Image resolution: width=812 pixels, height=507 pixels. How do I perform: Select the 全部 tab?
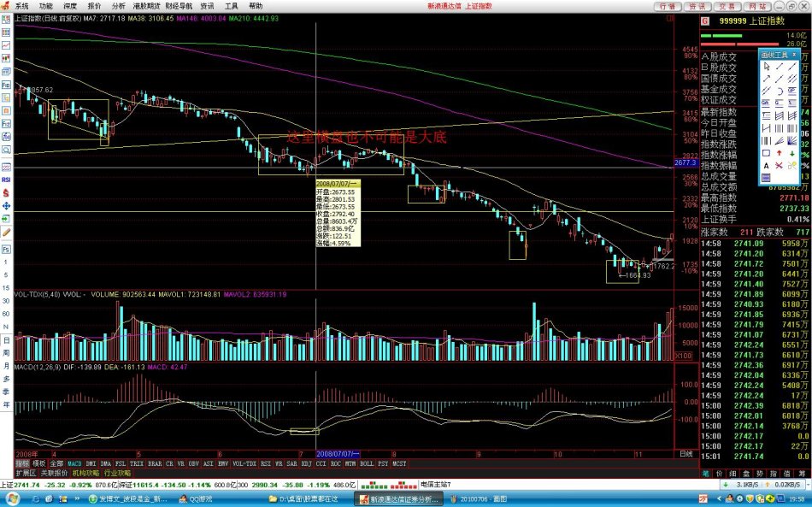coord(56,463)
